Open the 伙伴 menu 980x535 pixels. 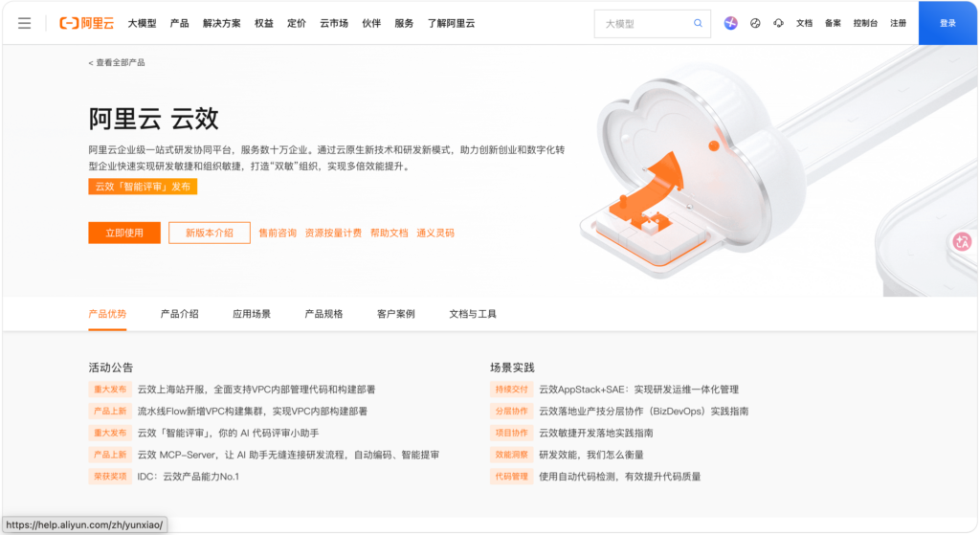[371, 23]
